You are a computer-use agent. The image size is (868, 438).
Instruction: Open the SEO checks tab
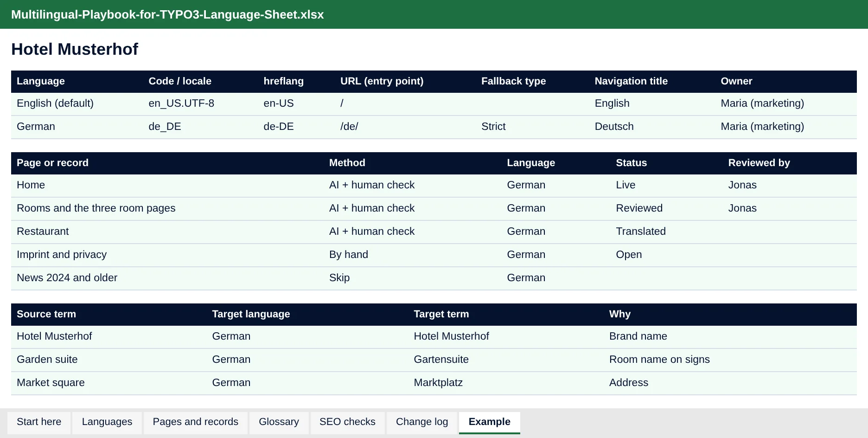[x=347, y=422]
